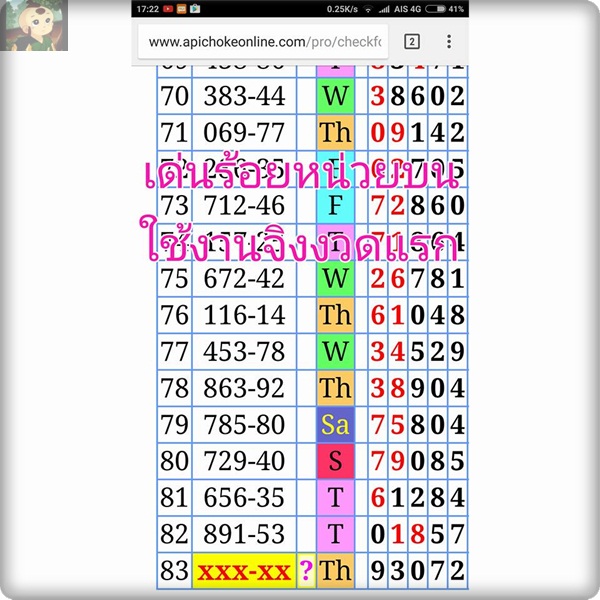The height and width of the screenshot is (600, 600).
Task: Click the result 785-80
Action: click(x=244, y=424)
